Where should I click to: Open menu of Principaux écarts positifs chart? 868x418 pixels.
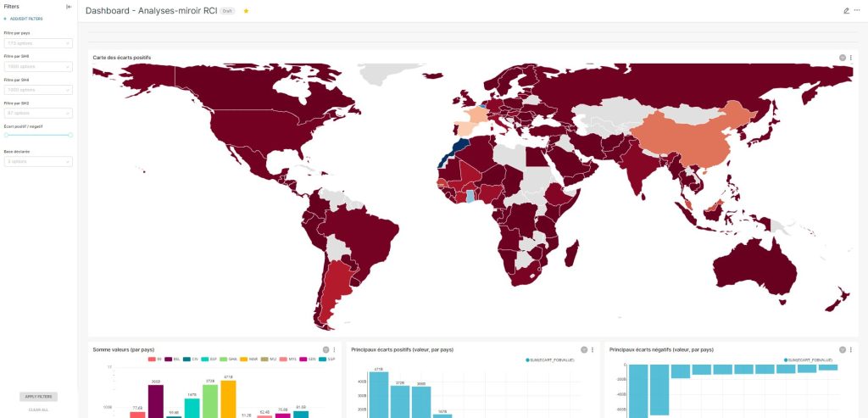(x=593, y=350)
